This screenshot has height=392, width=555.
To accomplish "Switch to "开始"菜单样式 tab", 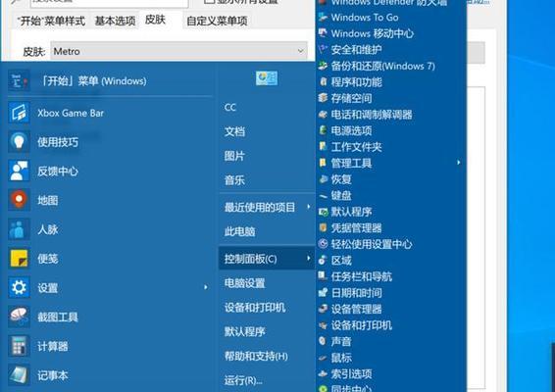I will (51, 22).
